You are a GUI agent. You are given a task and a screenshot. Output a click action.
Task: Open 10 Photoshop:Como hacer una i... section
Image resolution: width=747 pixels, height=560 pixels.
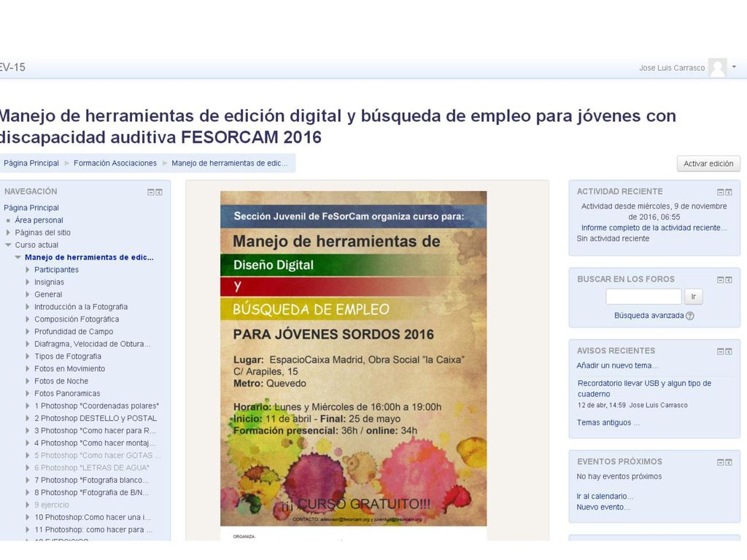pos(93,517)
